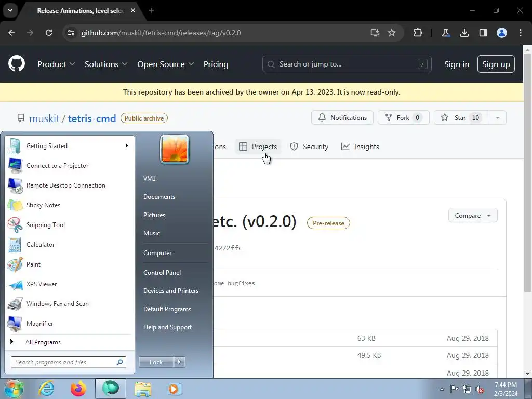Open the tetris-cmd repository link
The width and height of the screenshot is (532, 399).
(92, 118)
